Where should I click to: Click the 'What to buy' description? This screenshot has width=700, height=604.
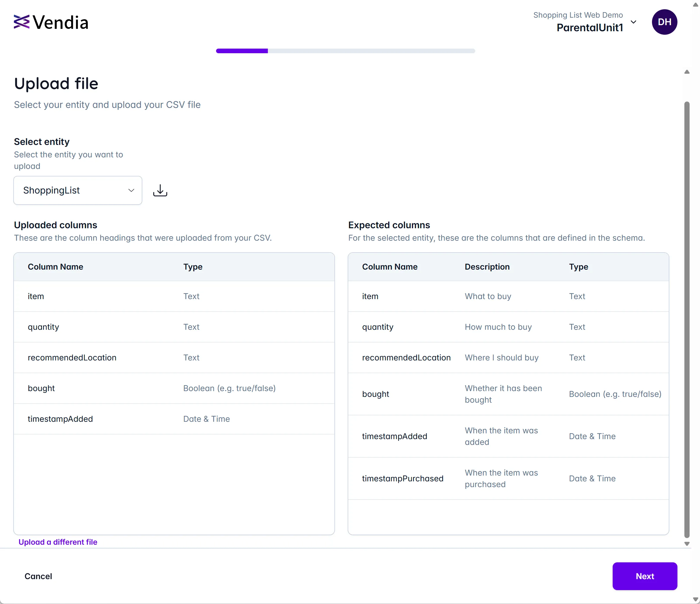click(x=488, y=296)
